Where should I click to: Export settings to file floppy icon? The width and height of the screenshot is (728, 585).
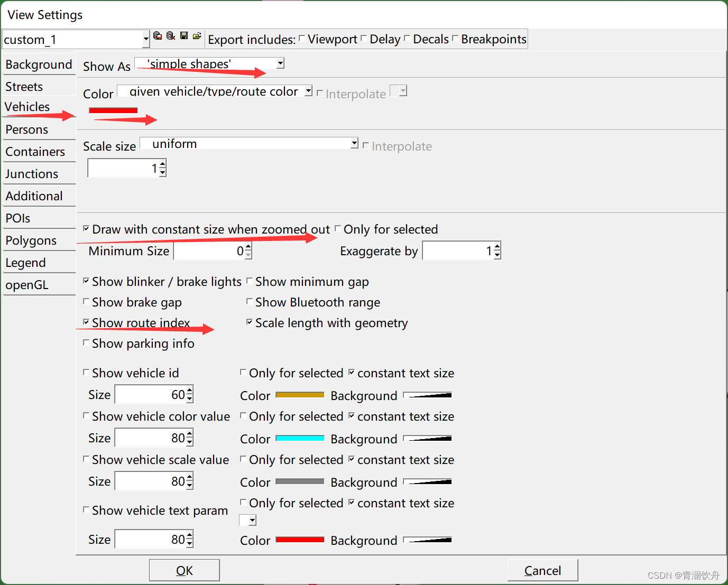[184, 35]
